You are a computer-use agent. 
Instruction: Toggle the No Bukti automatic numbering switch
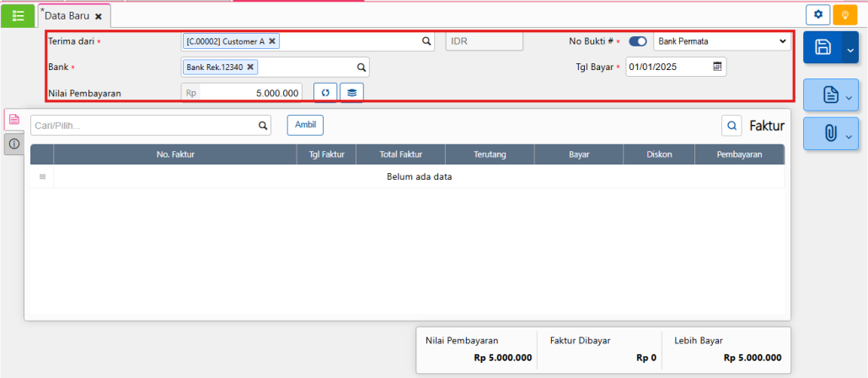638,41
